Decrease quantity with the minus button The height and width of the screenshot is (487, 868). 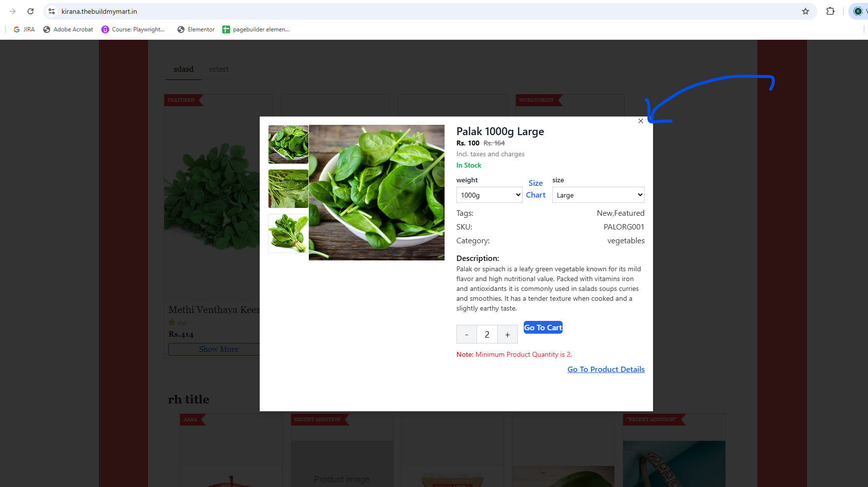467,334
